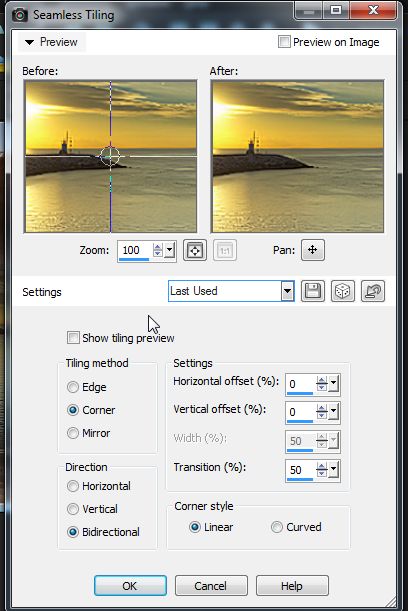Viewport: 408px width, 611px height.
Task: Click the Cancel button
Action: 211,586
